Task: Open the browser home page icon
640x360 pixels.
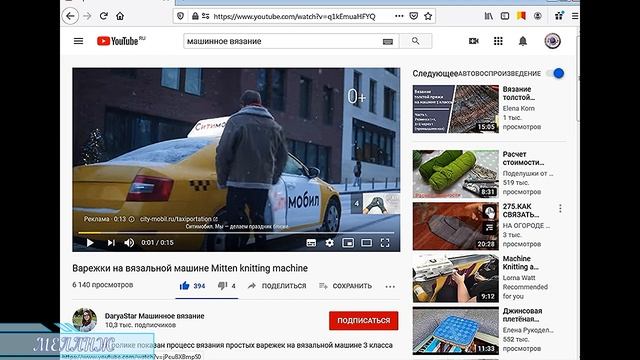Action: [x=120, y=16]
